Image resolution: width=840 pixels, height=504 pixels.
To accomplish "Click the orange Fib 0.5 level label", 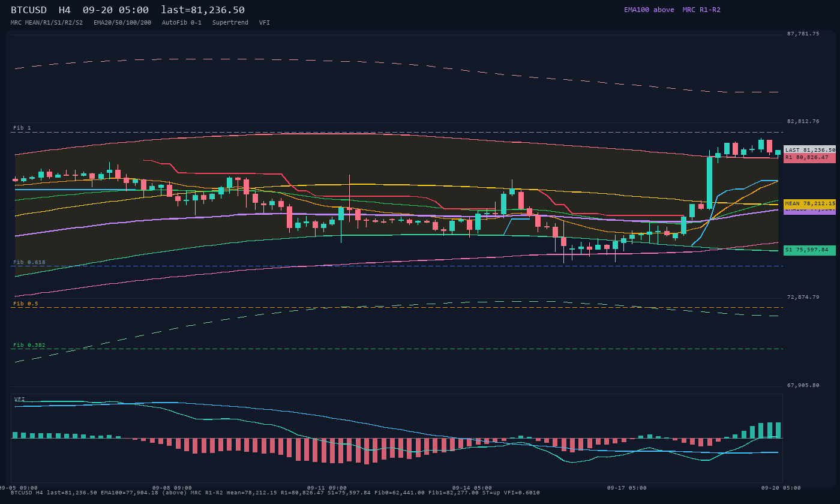I will tap(26, 304).
